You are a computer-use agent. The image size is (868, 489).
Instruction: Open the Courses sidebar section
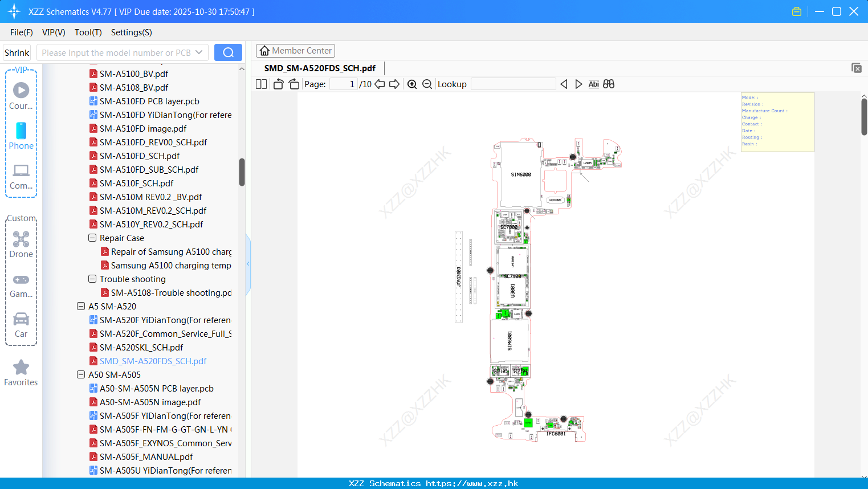21,96
